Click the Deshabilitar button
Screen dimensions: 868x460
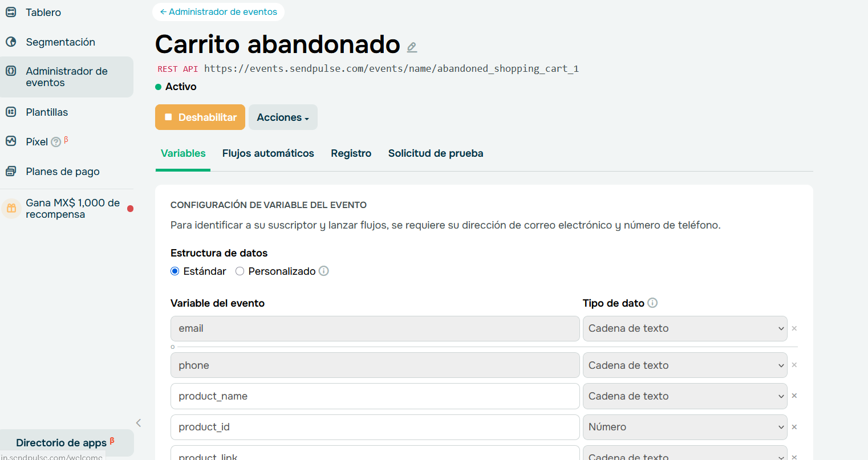200,117
